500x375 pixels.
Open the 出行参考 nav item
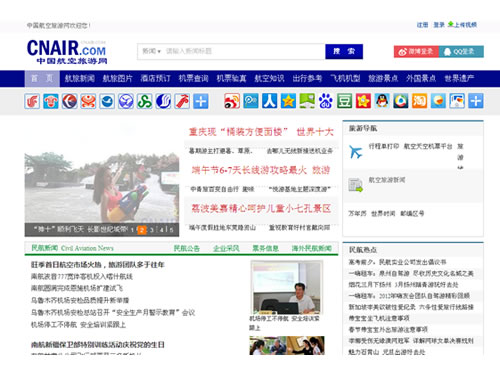click(307, 79)
